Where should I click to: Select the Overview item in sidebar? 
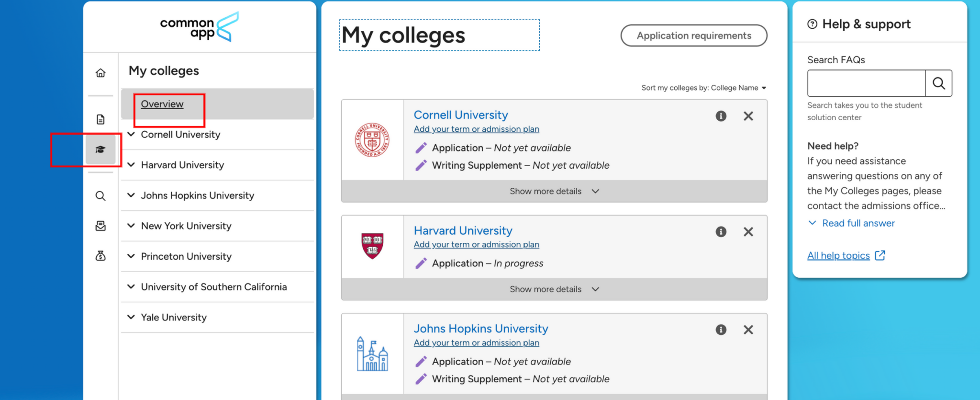click(218, 104)
